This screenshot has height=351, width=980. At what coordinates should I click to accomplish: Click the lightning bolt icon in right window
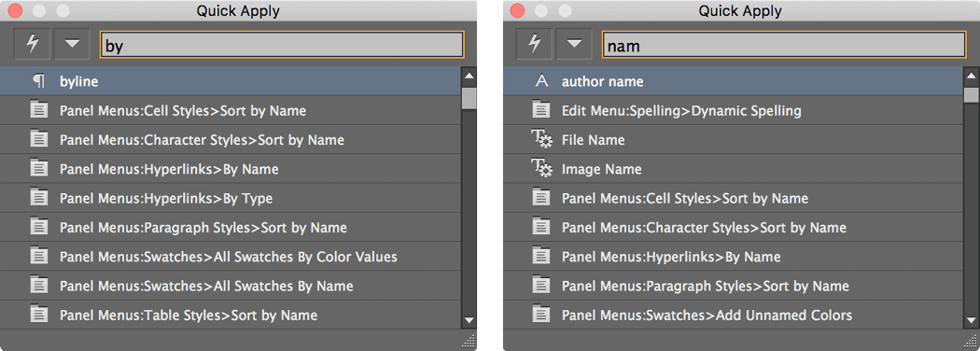tap(534, 45)
